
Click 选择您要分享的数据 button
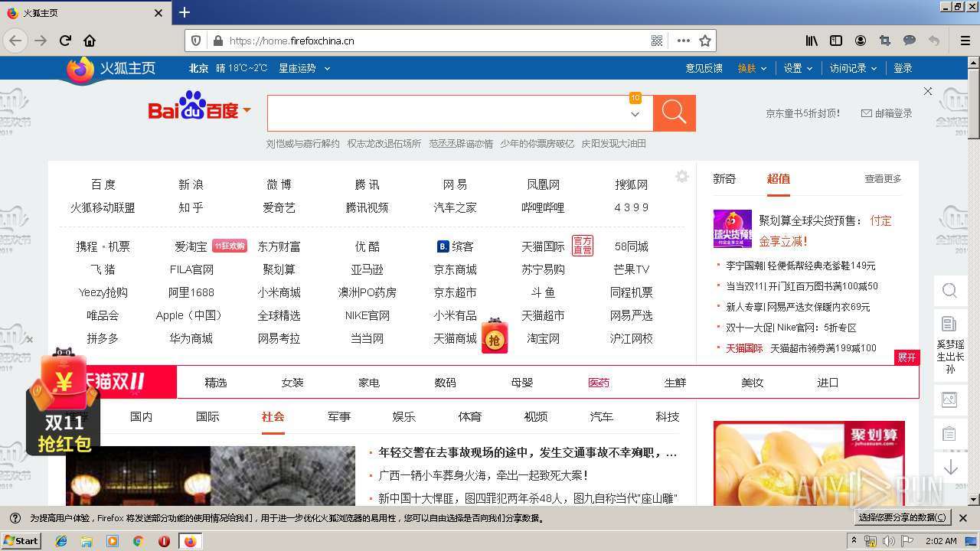click(903, 518)
